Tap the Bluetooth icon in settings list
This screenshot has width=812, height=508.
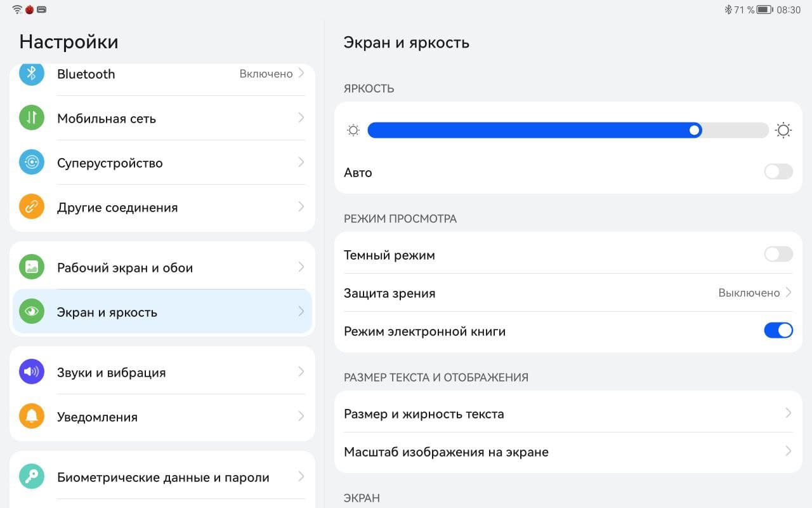(31, 74)
